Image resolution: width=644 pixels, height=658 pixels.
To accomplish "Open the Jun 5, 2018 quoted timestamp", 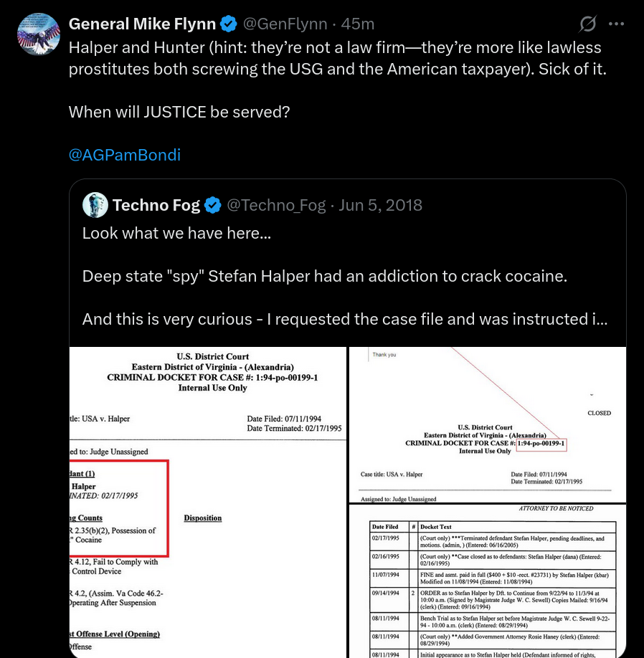I will [380, 205].
